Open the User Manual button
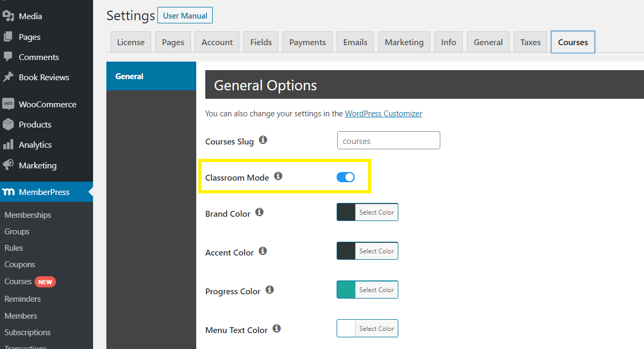The height and width of the screenshot is (349, 644). click(185, 15)
